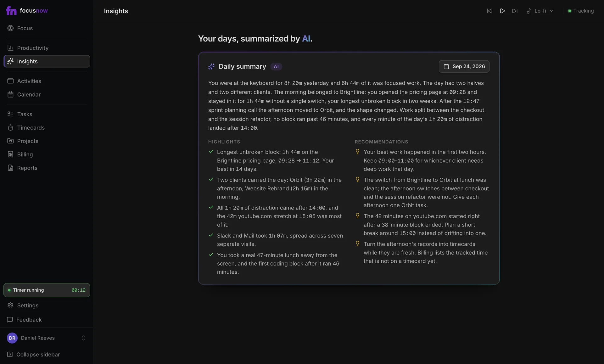Click the RECOMMENDATIONS section heading
Screen dimensions: 604x364
click(381, 142)
